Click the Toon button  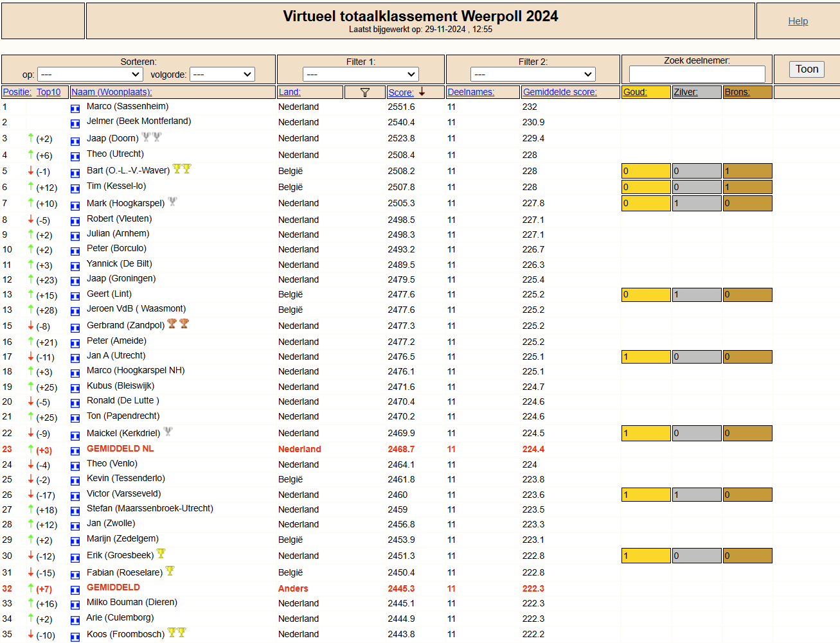click(807, 69)
